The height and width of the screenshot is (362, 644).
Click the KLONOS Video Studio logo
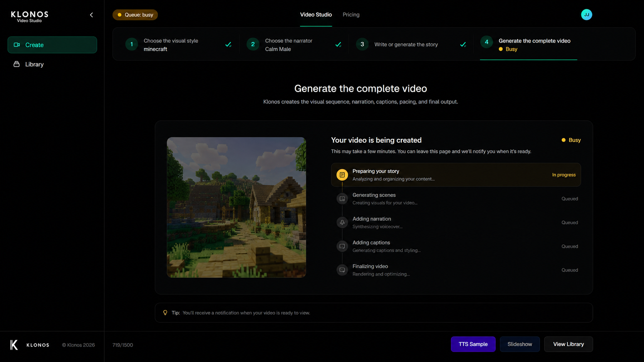click(x=30, y=17)
